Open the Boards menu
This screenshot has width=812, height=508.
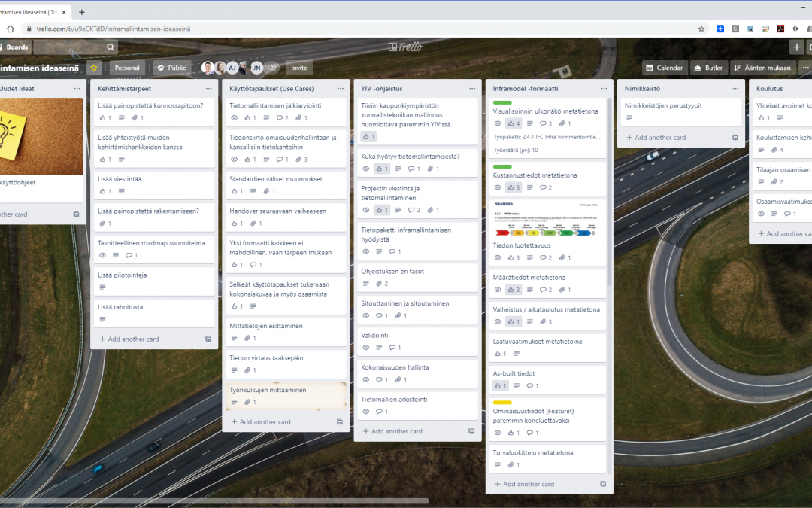pyautogui.click(x=15, y=47)
